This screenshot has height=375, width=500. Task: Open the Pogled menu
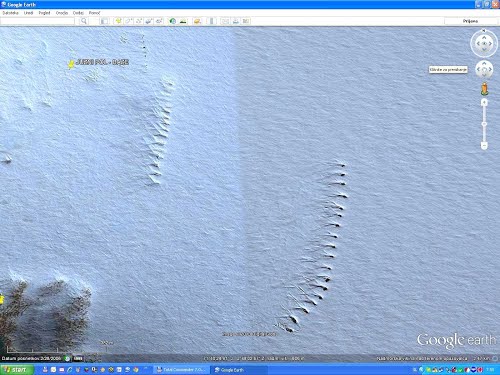click(44, 13)
